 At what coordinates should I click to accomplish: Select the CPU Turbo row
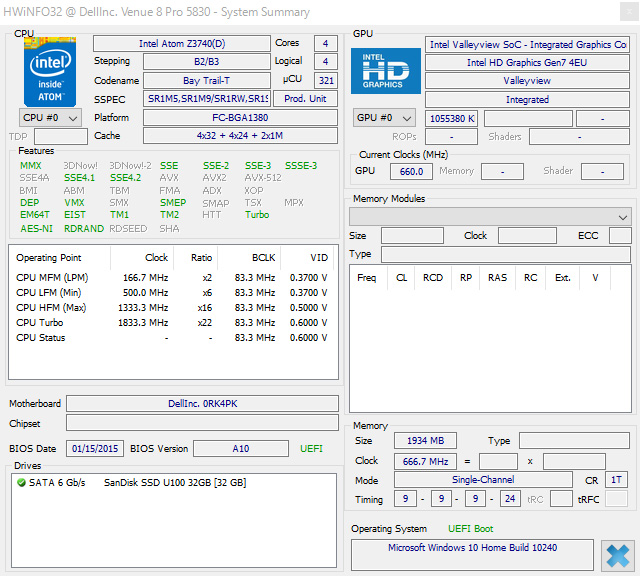click(x=40, y=323)
